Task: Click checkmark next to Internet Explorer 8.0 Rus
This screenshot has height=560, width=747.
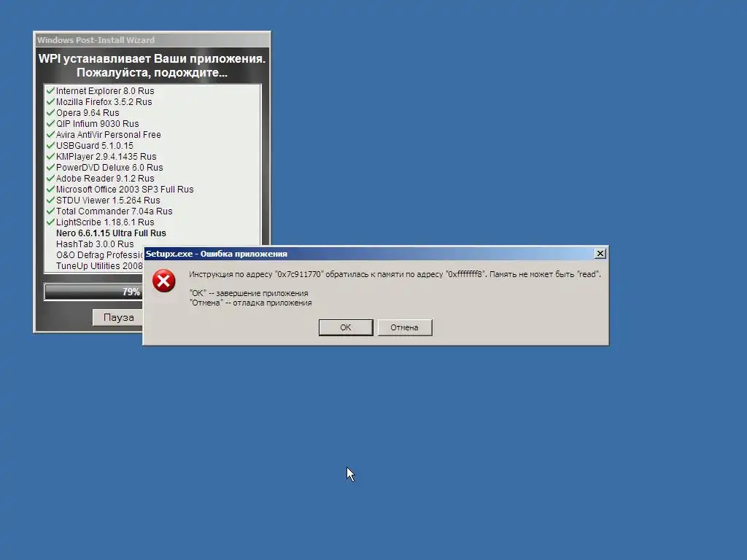Action: (50, 90)
